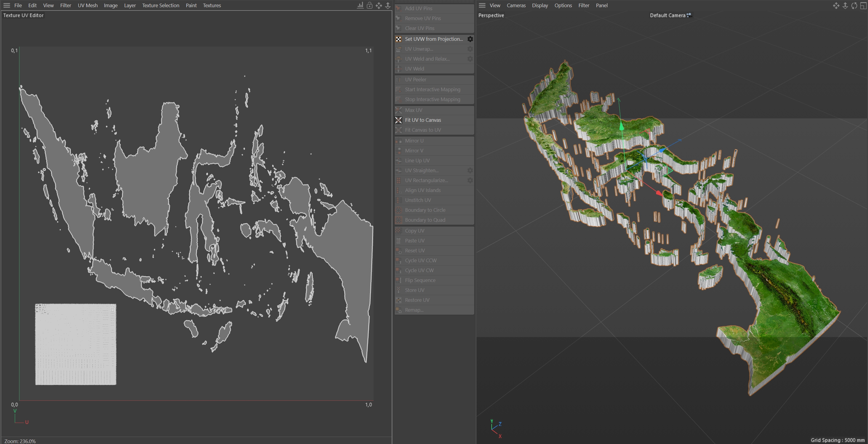This screenshot has height=444, width=868.
Task: Open the UV editor hamburger menu
Action: point(6,5)
